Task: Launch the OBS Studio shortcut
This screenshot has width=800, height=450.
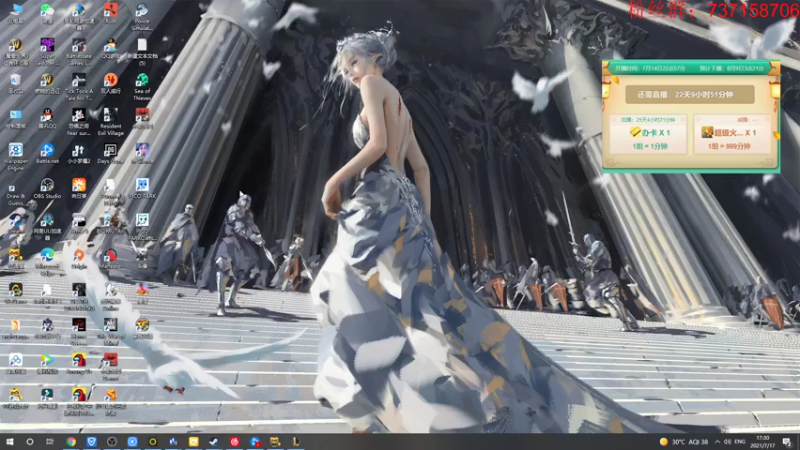Action: (47, 188)
